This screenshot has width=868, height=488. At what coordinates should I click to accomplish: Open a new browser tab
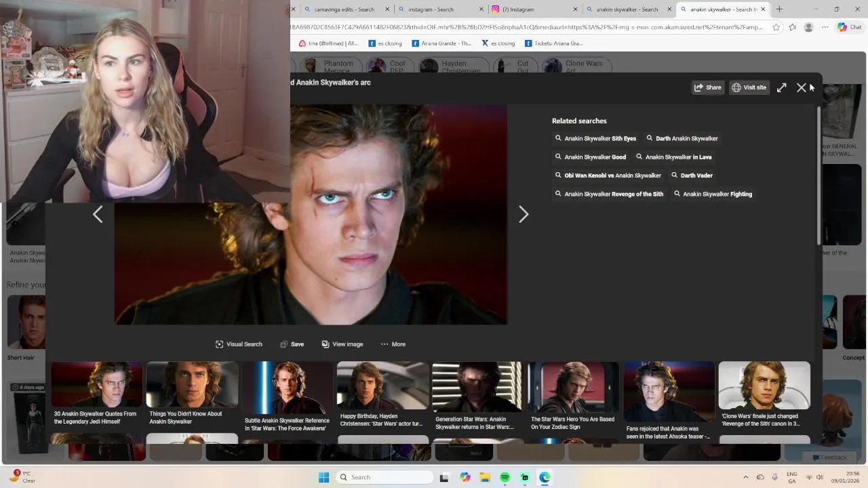pyautogui.click(x=779, y=9)
